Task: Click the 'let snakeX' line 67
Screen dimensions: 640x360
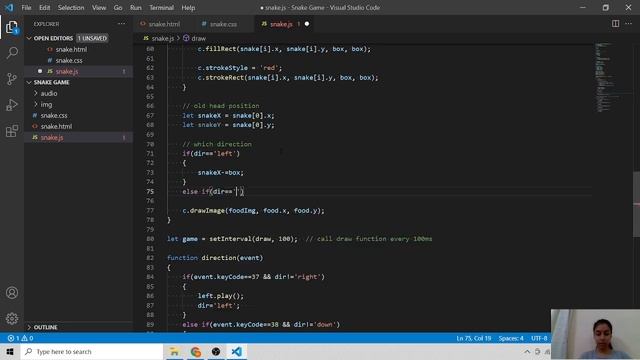Action: pos(228,116)
